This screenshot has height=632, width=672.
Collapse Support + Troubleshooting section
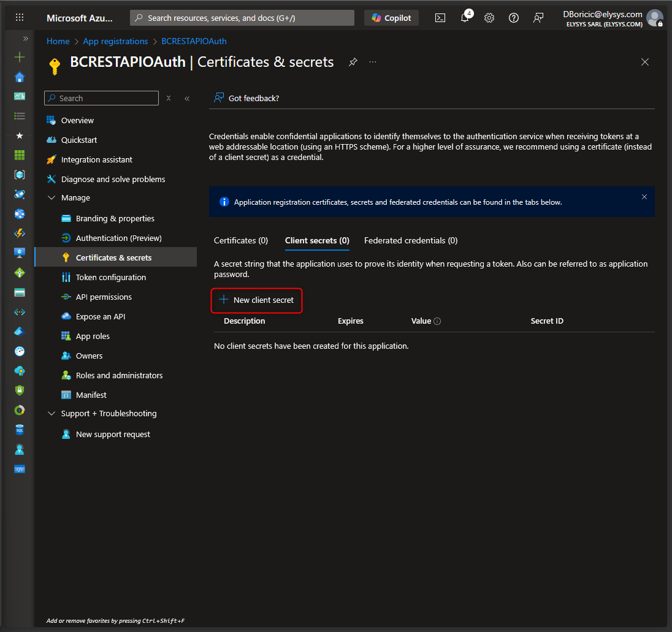coord(52,414)
